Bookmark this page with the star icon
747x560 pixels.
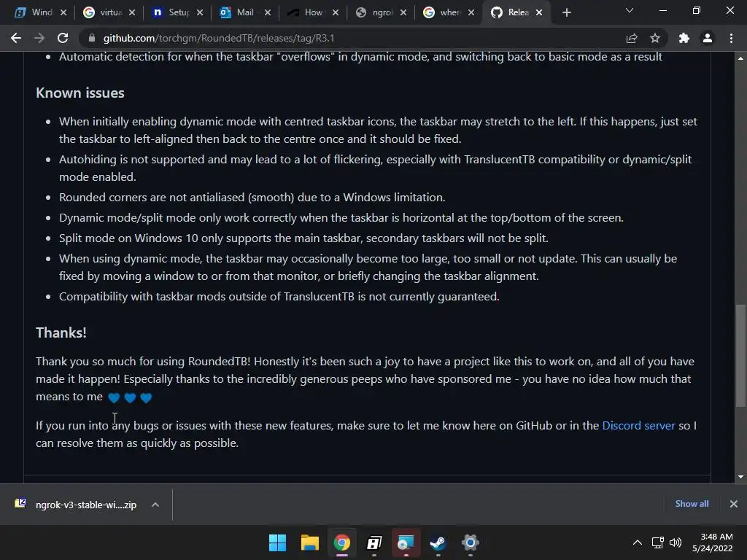(655, 38)
